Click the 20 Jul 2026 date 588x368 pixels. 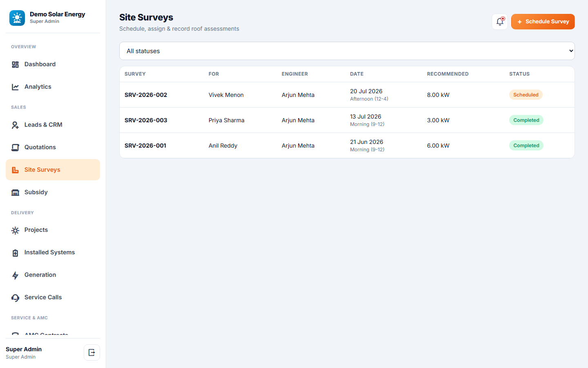pyautogui.click(x=366, y=91)
